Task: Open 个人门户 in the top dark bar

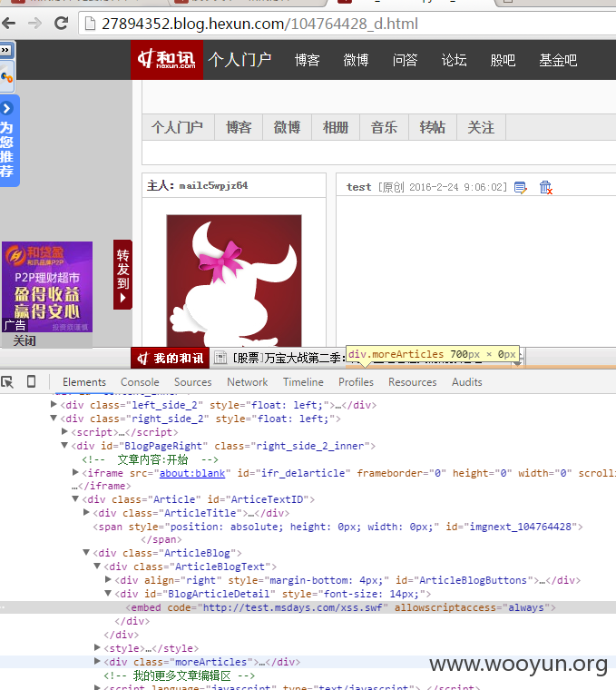Action: point(240,59)
